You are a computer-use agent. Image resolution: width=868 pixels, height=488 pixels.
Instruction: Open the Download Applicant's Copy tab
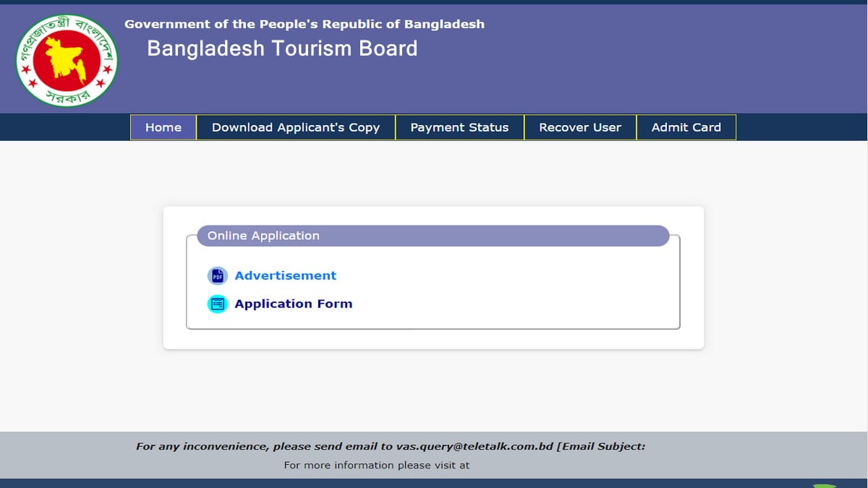tap(295, 127)
